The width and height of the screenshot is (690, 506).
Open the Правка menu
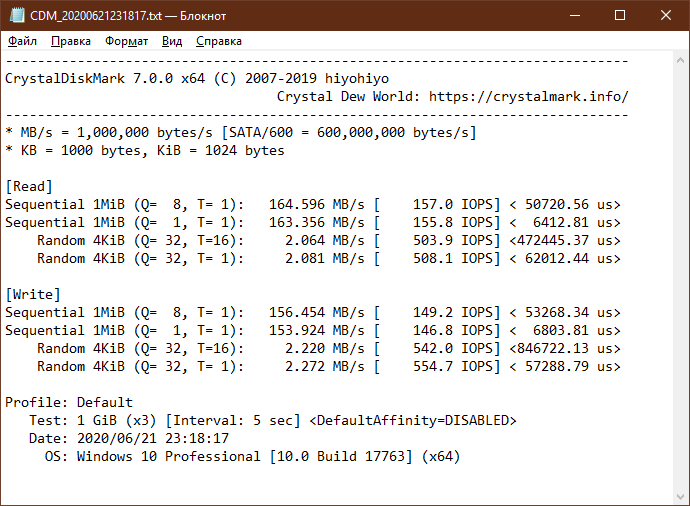coord(71,41)
